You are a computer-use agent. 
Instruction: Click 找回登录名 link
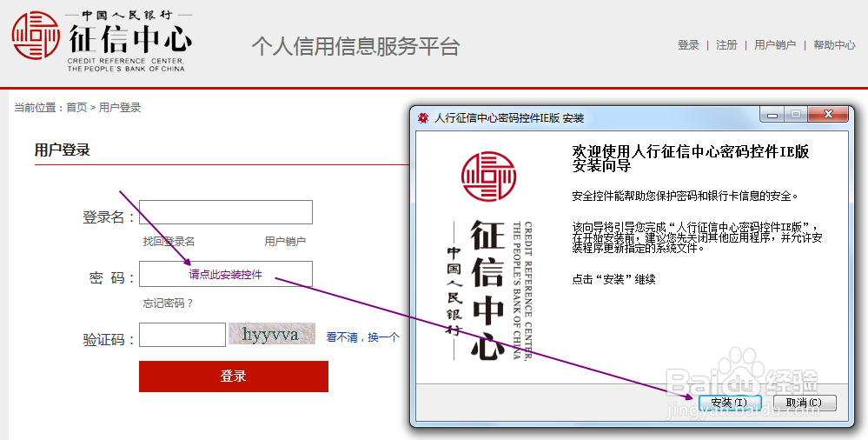[169, 242]
